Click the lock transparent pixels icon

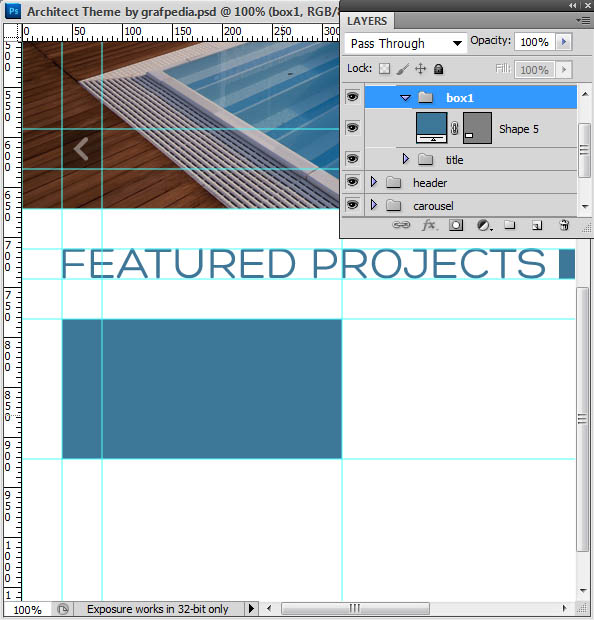(x=384, y=69)
